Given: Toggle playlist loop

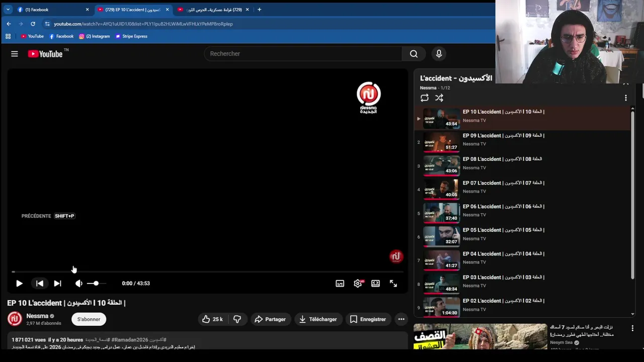Looking at the screenshot, I should coord(425,98).
